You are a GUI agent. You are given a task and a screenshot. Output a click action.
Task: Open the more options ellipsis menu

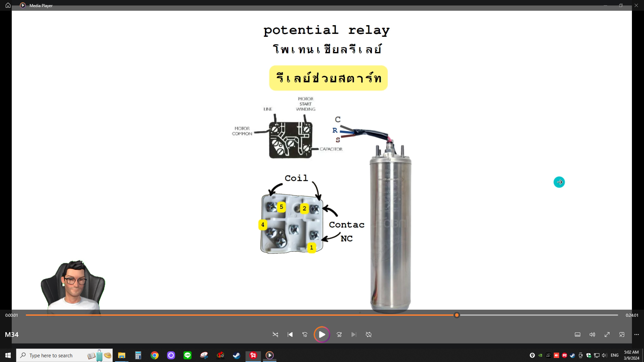tap(637, 335)
